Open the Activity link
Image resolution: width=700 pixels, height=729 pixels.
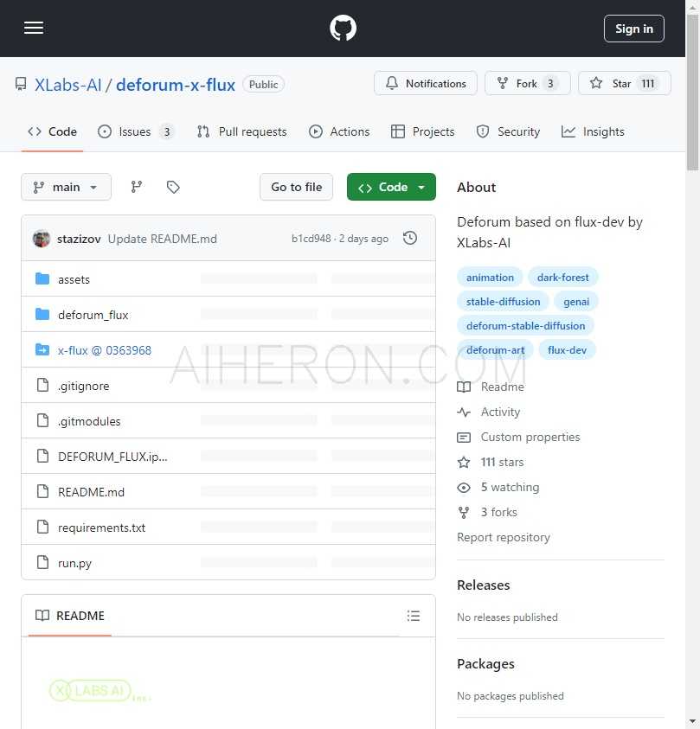tap(489, 412)
